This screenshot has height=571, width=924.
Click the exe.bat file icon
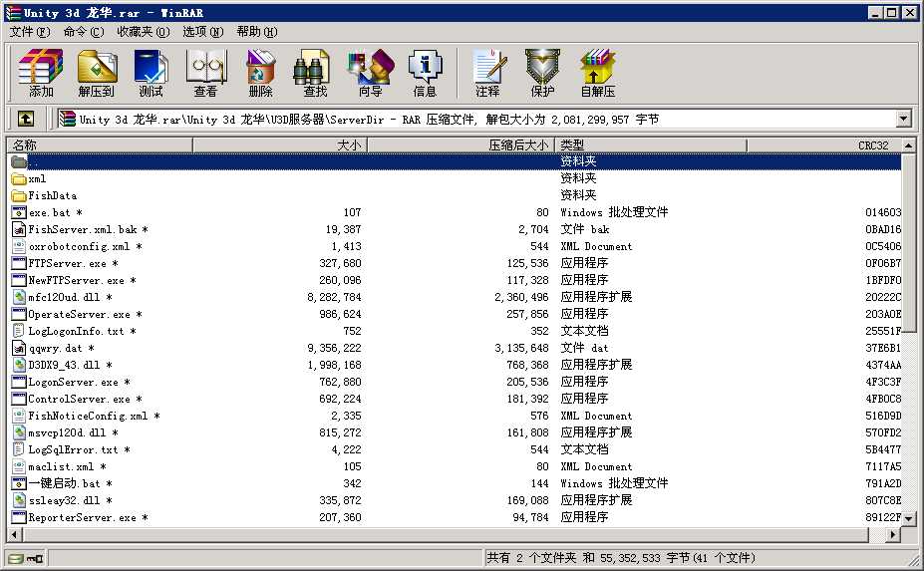pos(19,212)
